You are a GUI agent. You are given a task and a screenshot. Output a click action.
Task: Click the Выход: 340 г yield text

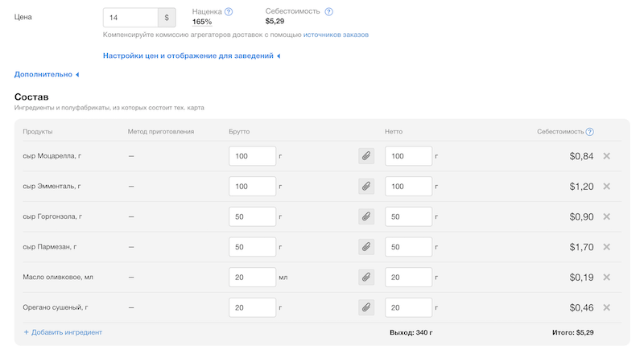411,332
